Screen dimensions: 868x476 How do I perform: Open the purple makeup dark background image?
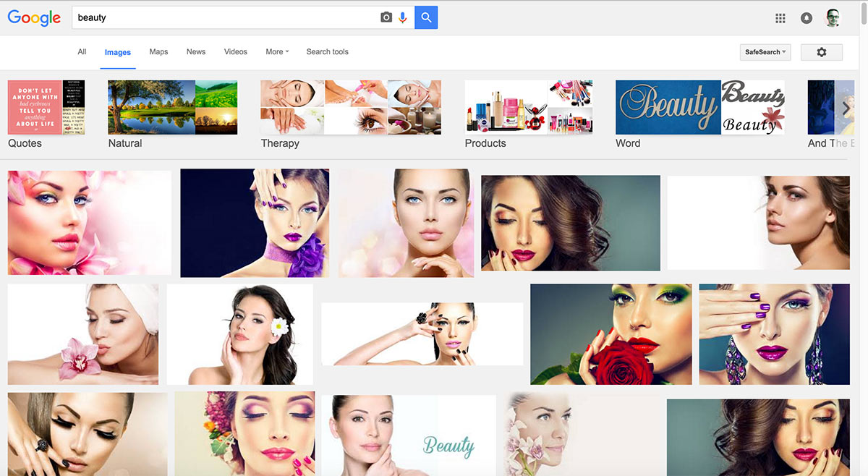tap(255, 223)
